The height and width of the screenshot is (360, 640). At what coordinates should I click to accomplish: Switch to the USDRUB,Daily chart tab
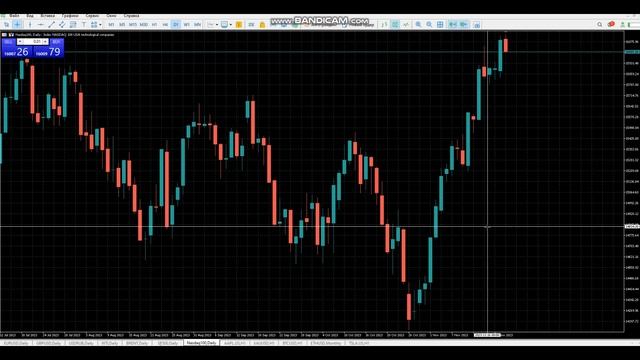tap(81, 343)
